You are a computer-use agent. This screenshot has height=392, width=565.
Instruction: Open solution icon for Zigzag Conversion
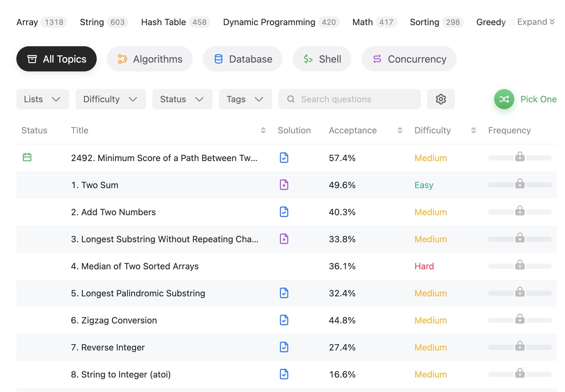(284, 320)
